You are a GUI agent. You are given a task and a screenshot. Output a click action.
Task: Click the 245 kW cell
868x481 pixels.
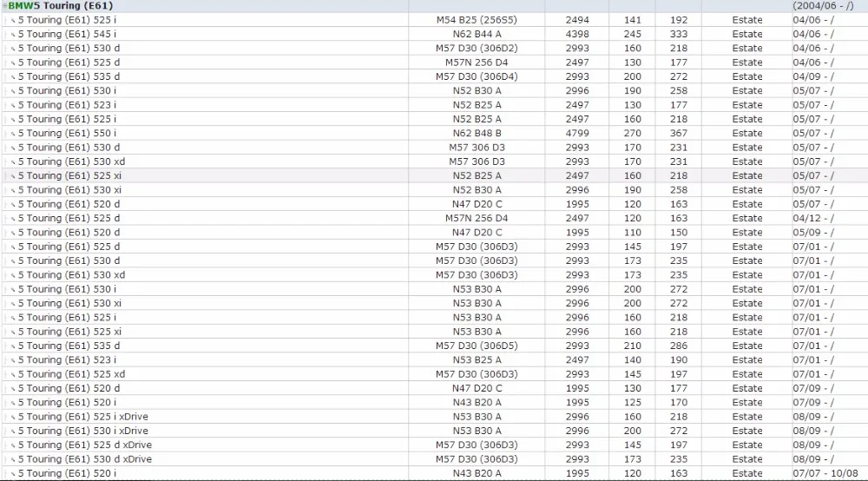coord(632,34)
